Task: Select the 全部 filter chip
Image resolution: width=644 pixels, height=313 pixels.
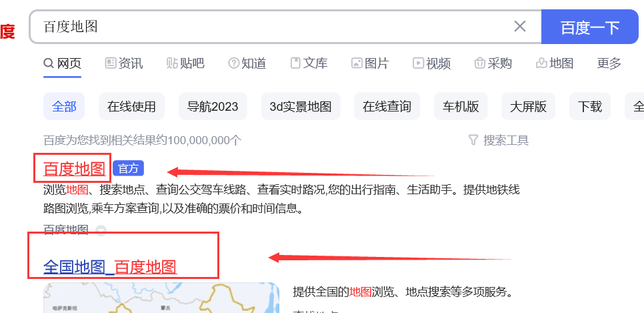Action: [64, 107]
